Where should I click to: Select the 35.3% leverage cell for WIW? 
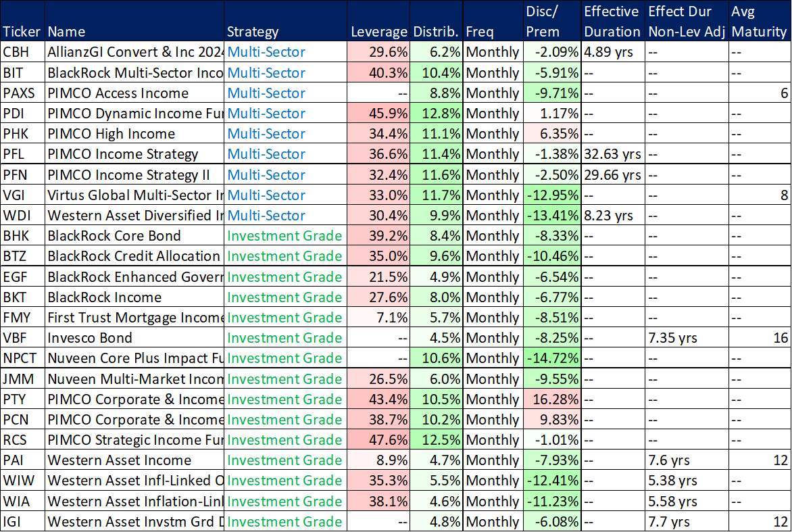tap(378, 481)
